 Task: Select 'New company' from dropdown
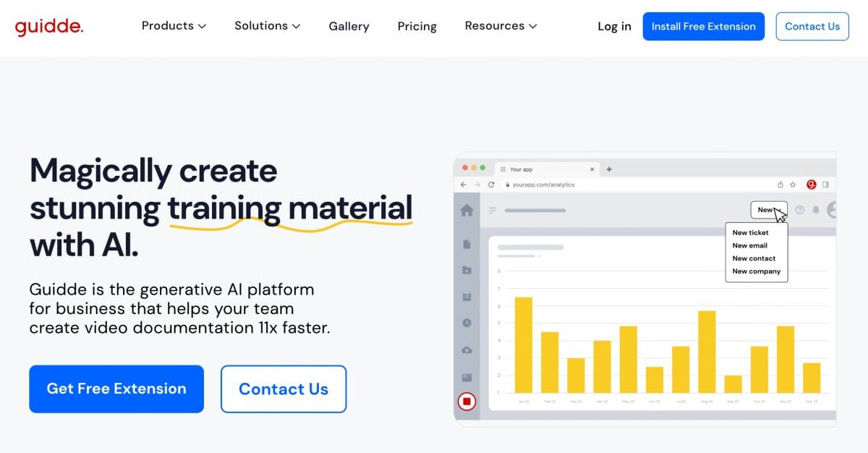[x=756, y=271]
